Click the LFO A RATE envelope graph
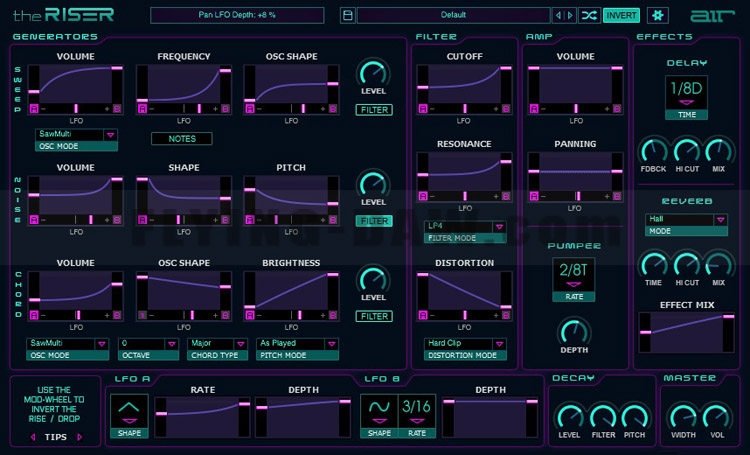The height and width of the screenshot is (455, 750). point(202,417)
